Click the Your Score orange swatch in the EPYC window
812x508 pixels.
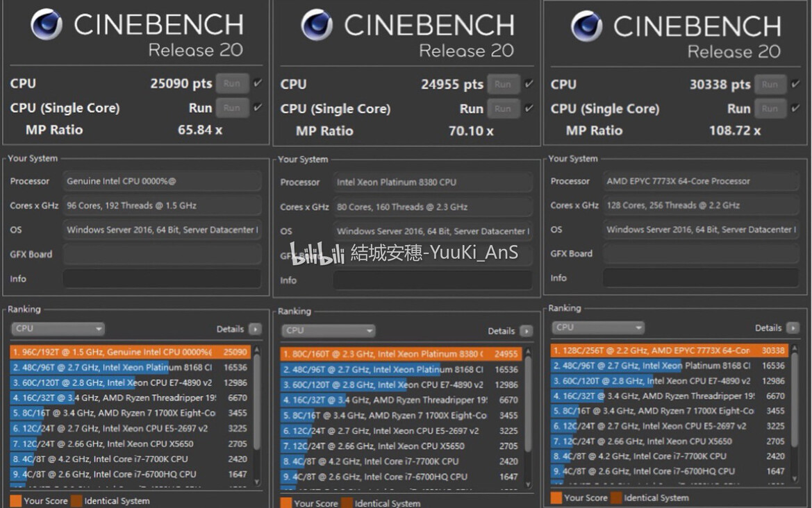(x=556, y=498)
